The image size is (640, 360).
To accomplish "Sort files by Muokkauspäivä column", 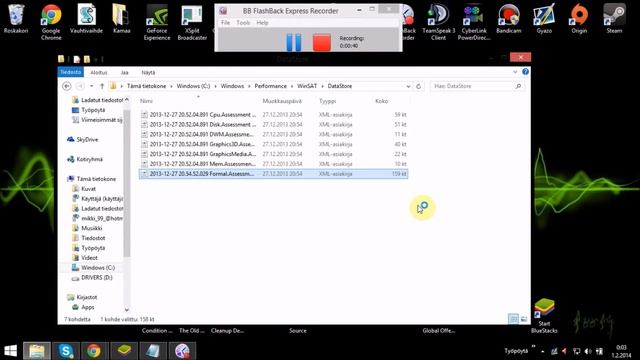I will 282,101.
